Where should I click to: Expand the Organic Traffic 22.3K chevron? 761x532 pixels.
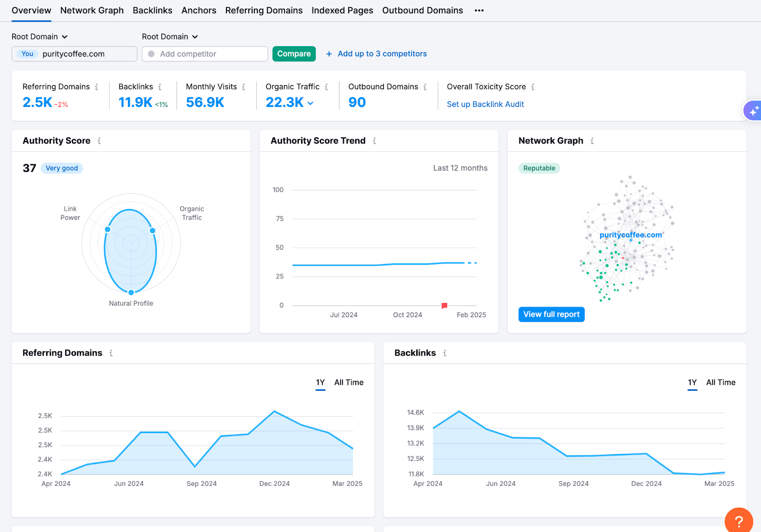click(x=311, y=103)
